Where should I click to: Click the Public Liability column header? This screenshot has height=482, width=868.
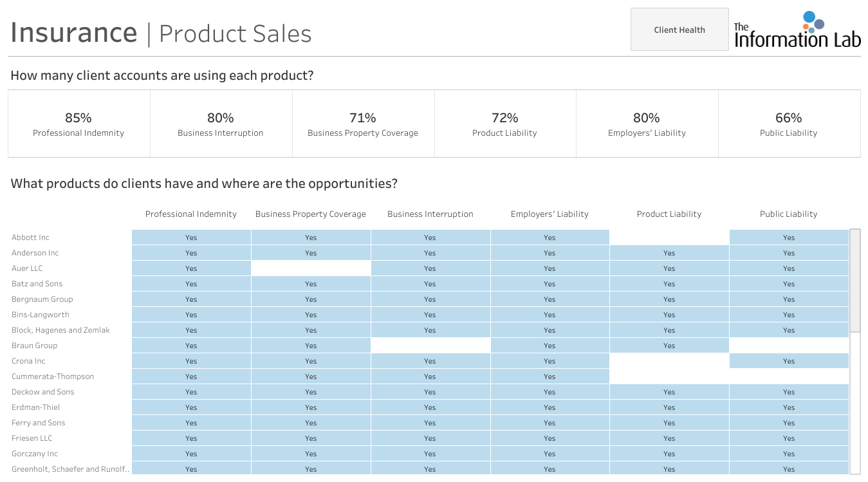(789, 214)
